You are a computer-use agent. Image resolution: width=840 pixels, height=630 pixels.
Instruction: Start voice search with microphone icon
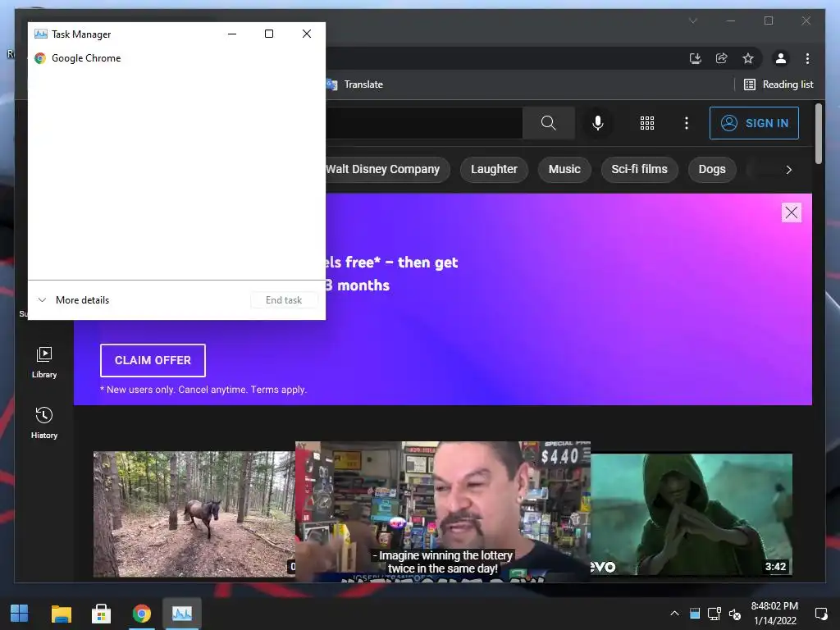(x=598, y=123)
